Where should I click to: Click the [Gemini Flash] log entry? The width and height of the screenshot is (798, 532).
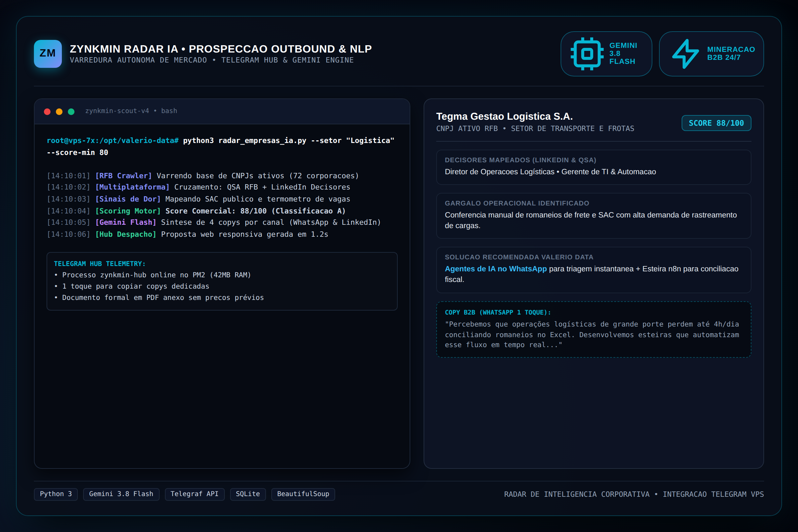214,222
